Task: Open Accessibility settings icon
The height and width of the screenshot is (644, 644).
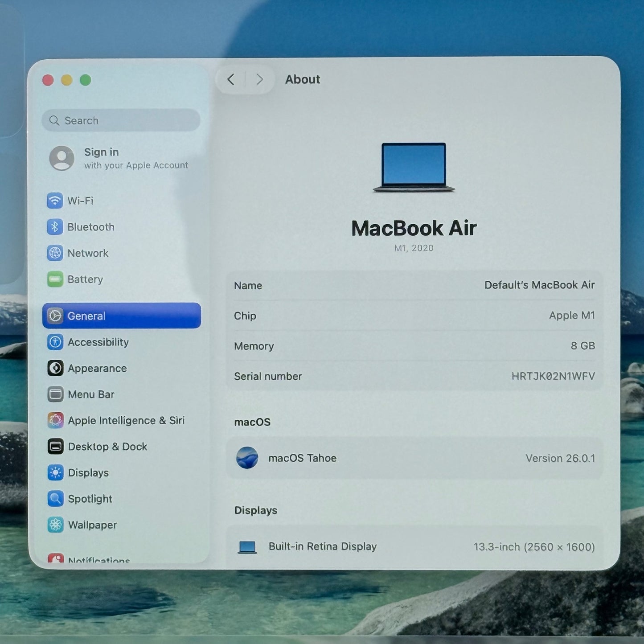Action: coord(55,342)
